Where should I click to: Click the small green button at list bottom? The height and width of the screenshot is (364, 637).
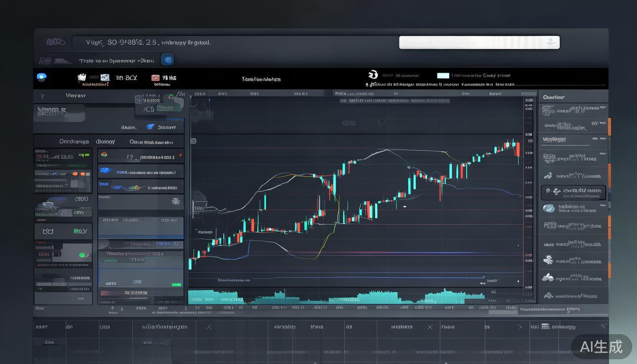(176, 284)
